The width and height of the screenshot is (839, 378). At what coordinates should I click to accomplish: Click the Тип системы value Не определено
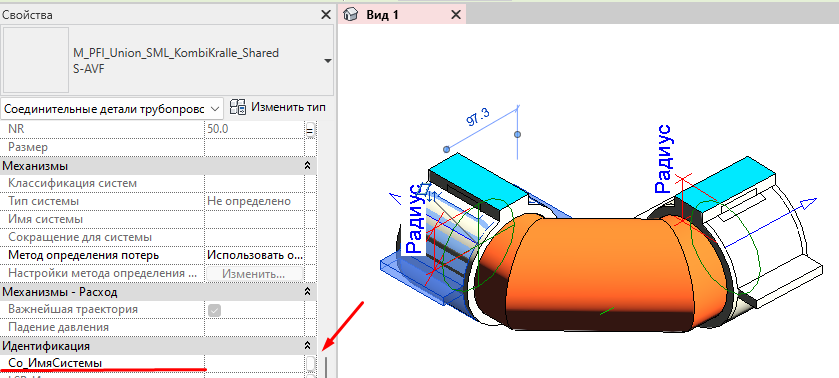[x=254, y=201]
